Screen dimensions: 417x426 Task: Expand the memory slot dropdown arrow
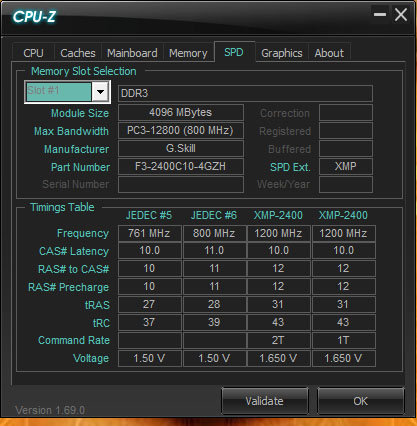(x=100, y=92)
